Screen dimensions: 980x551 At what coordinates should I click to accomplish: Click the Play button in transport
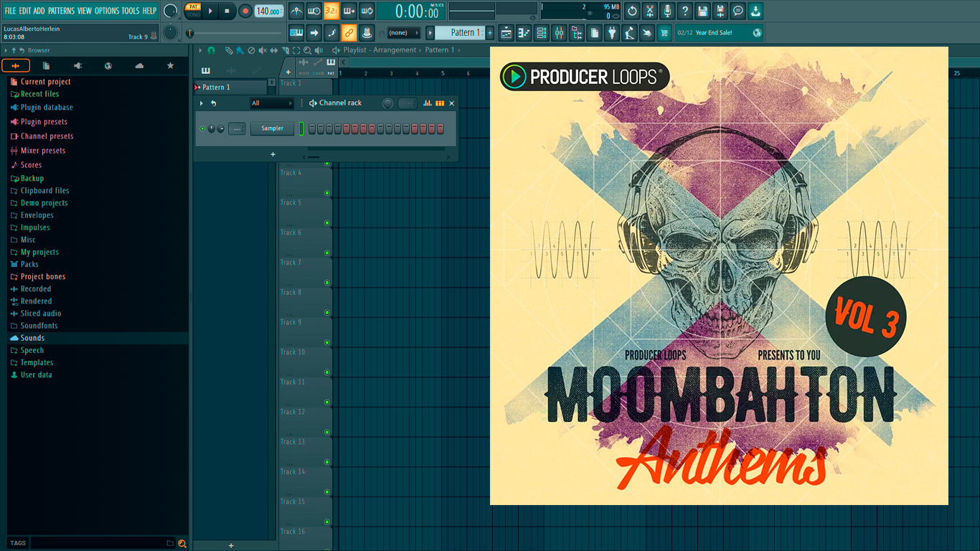click(210, 11)
